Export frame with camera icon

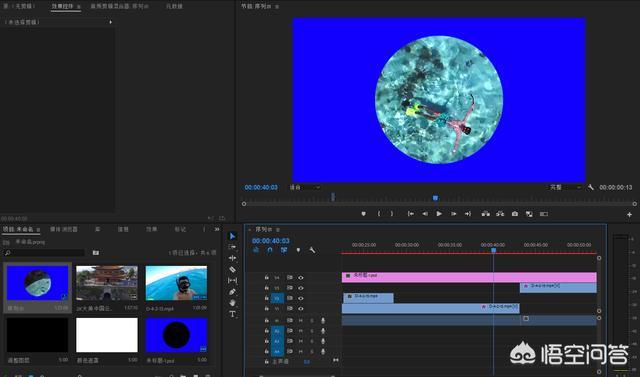coord(515,213)
